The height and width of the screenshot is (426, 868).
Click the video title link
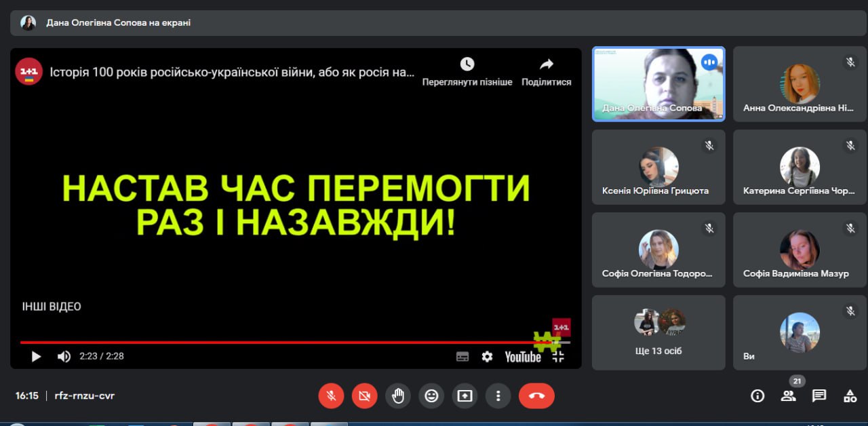click(x=231, y=72)
